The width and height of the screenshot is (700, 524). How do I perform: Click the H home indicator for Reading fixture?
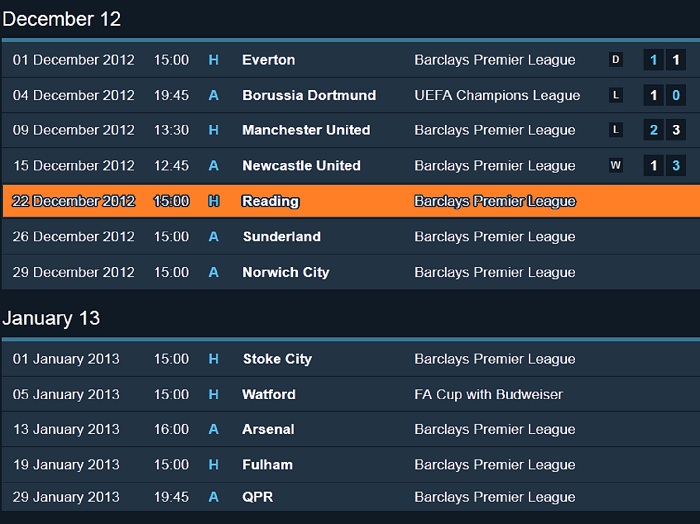pyautogui.click(x=213, y=201)
